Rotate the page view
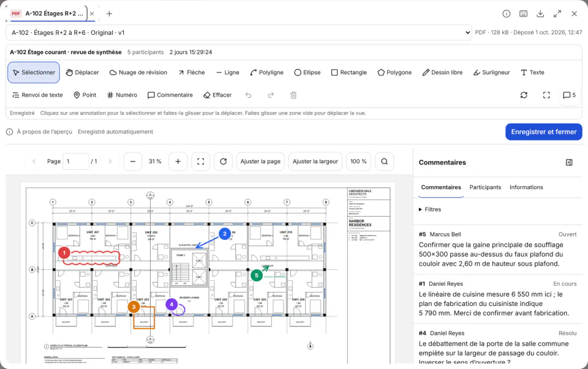The height and width of the screenshot is (369, 588). pyautogui.click(x=223, y=162)
